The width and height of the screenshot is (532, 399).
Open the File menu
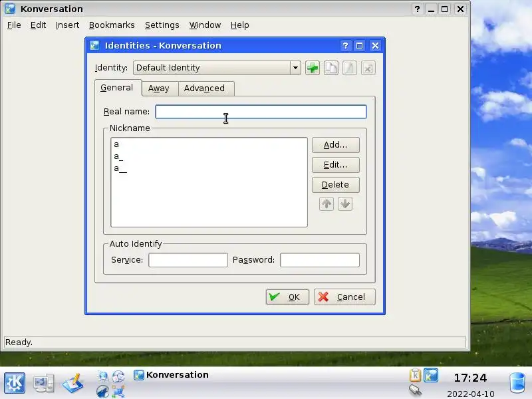point(14,25)
